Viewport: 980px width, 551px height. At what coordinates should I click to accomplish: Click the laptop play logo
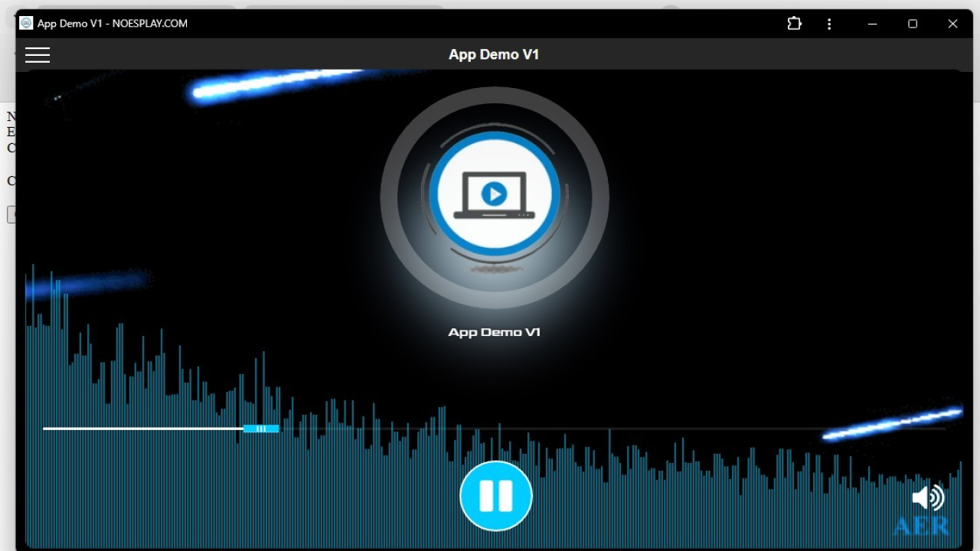coord(495,194)
